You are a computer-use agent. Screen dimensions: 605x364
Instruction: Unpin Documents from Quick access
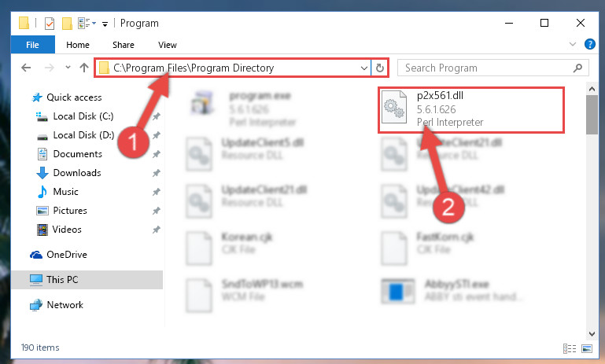[x=156, y=154]
